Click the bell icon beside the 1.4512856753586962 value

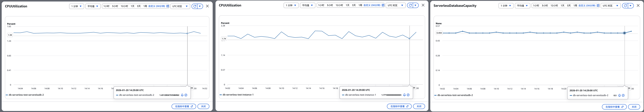pyautogui.click(x=182, y=95)
